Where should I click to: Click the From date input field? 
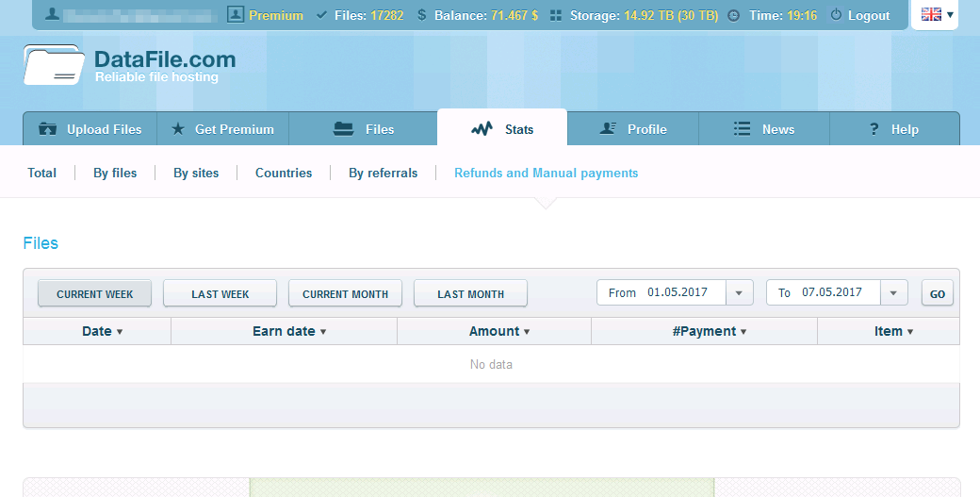pos(677,292)
